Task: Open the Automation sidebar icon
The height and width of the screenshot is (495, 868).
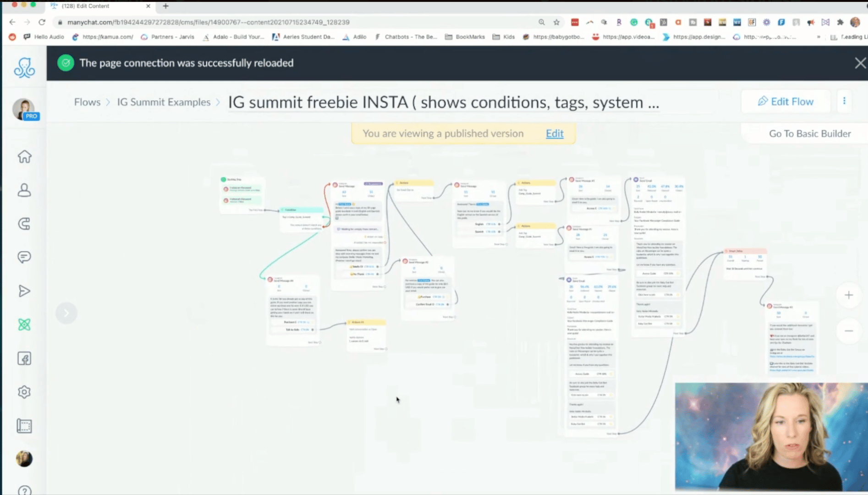Action: (24, 324)
